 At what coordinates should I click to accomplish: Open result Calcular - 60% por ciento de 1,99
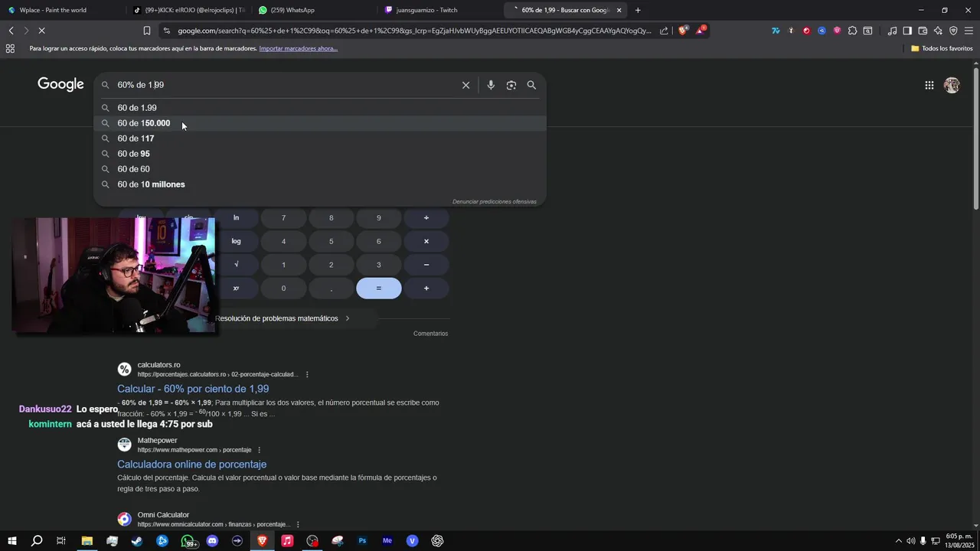pyautogui.click(x=193, y=389)
